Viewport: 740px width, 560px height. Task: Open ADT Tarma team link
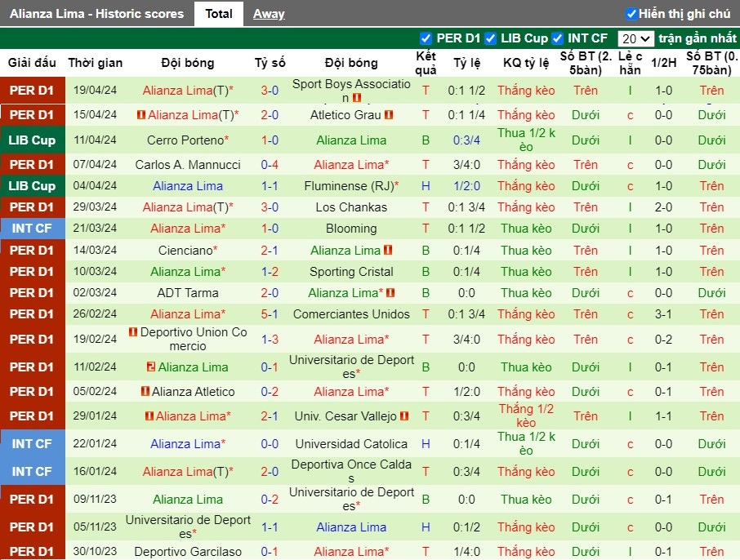click(x=188, y=293)
